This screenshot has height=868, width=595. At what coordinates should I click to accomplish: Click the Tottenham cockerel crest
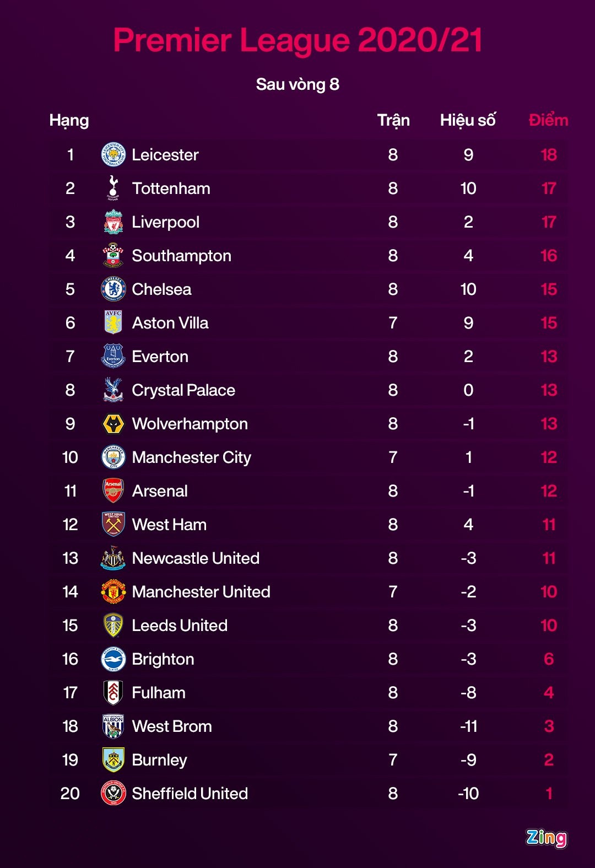tap(113, 188)
